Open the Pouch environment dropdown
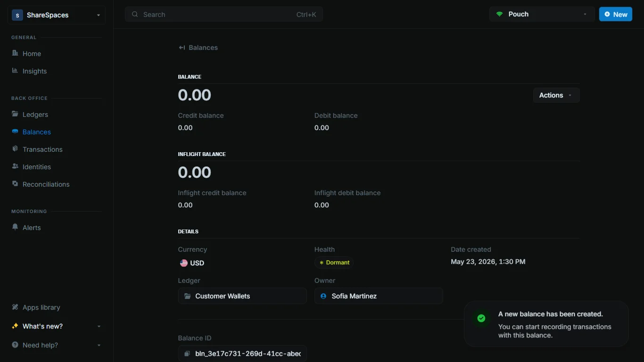The height and width of the screenshot is (362, 644). [542, 14]
